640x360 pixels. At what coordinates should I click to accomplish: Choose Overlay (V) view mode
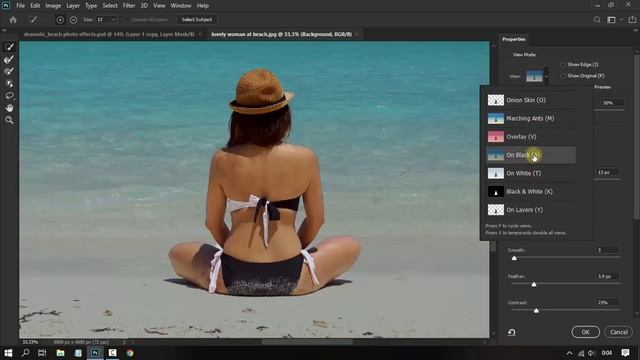[531, 137]
